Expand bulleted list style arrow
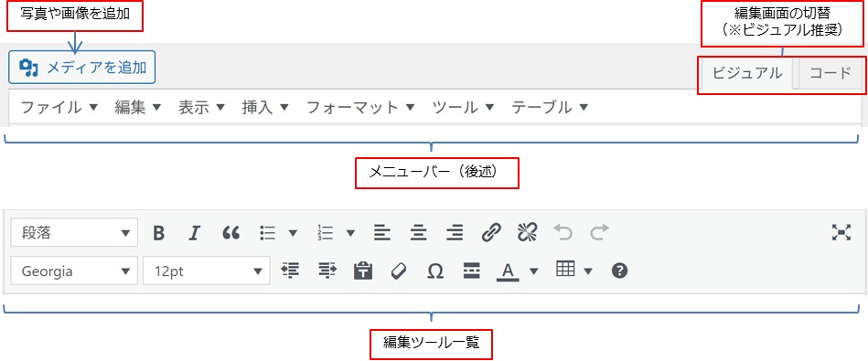The height and width of the screenshot is (361, 868). [x=293, y=233]
